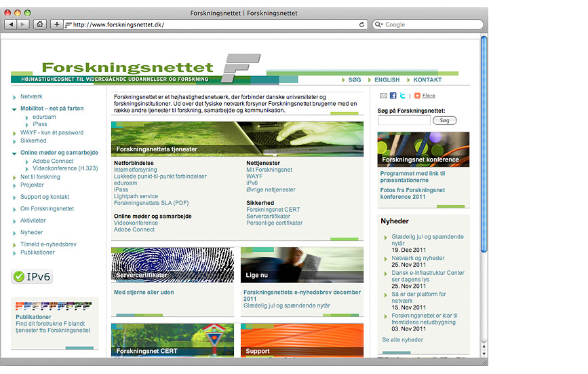This screenshot has height=374, width=588.
Task: Open Øvrige nettjenester link
Action: [x=271, y=190]
